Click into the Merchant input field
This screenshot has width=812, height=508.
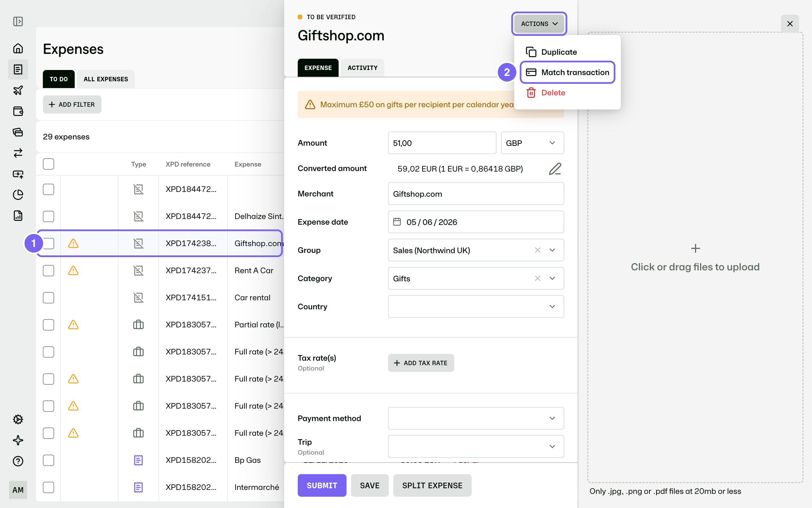(476, 194)
